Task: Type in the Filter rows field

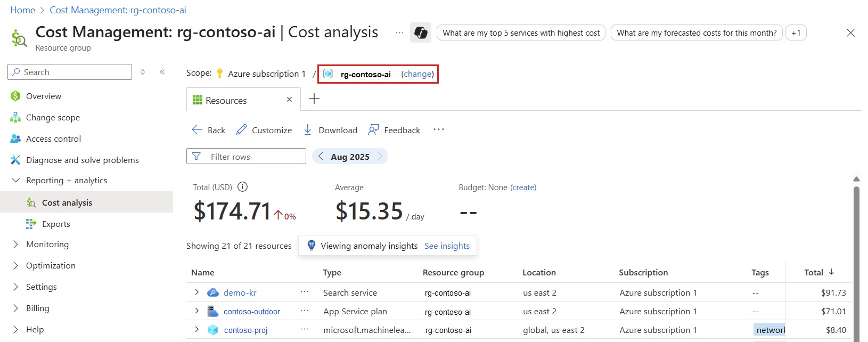Action: (253, 157)
